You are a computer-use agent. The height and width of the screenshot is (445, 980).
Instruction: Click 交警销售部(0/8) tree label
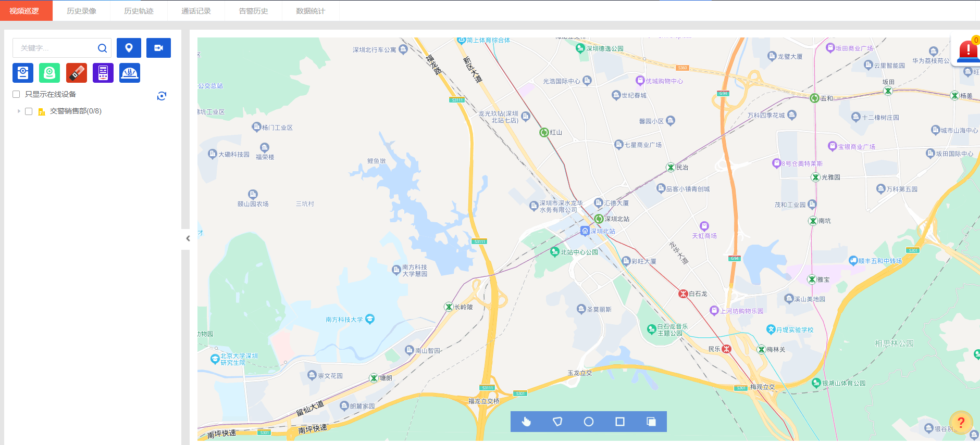[x=76, y=111]
